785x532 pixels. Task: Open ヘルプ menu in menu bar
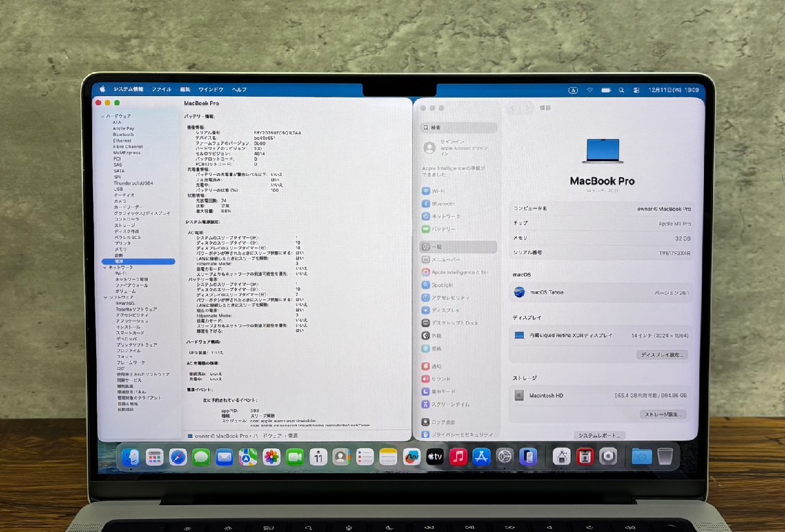(x=239, y=89)
